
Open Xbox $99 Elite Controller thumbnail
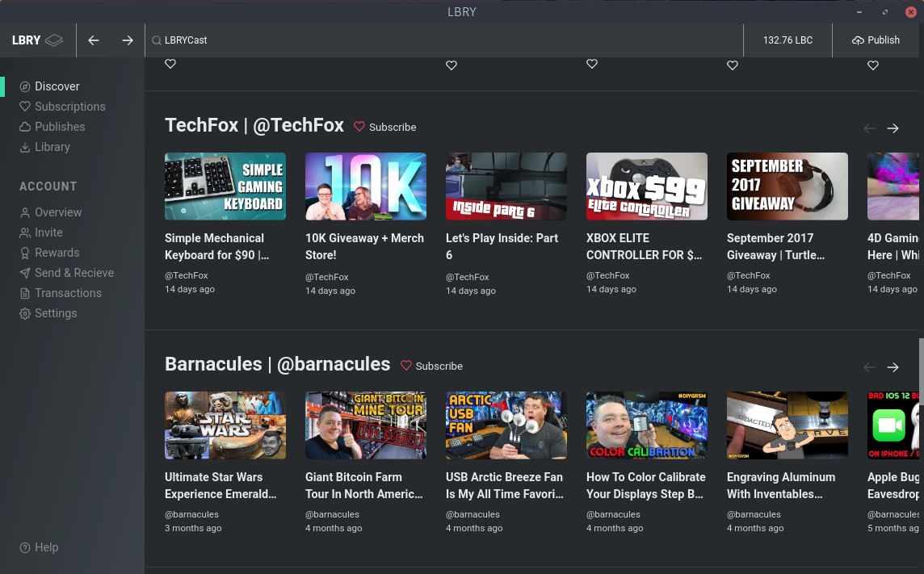[x=646, y=186]
